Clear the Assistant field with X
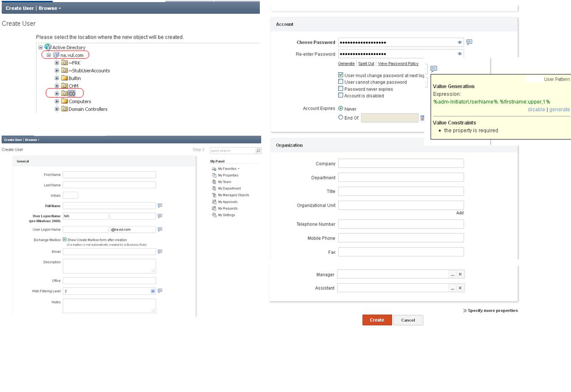Viewport: 571px width, 392px height. (460, 288)
